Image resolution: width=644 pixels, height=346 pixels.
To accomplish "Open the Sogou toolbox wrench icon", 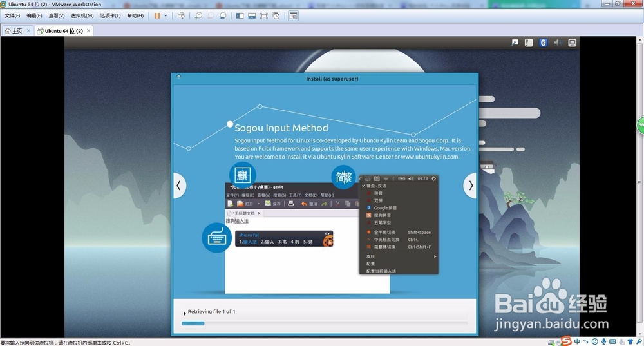I will tap(639, 341).
